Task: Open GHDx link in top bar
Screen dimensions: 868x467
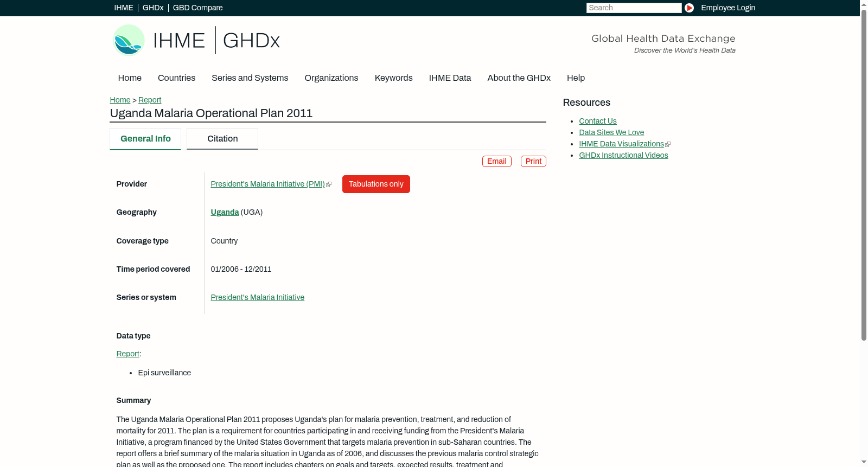Action: tap(153, 8)
